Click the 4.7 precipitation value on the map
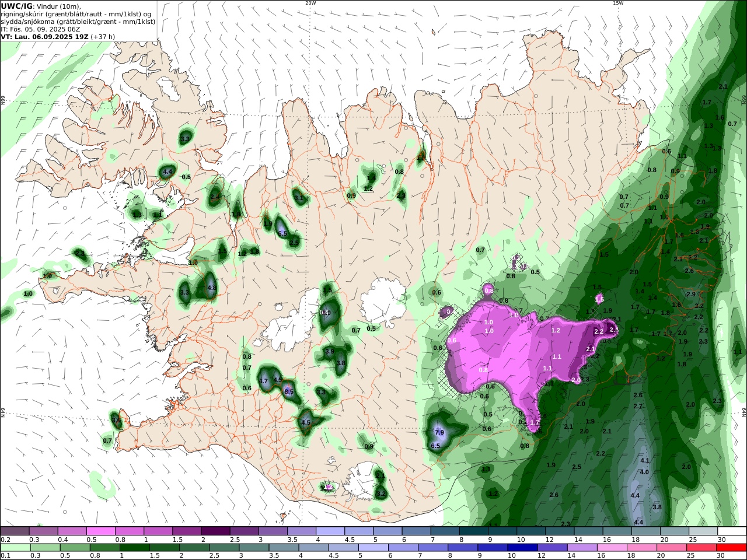747x560 pixels. 263,381
